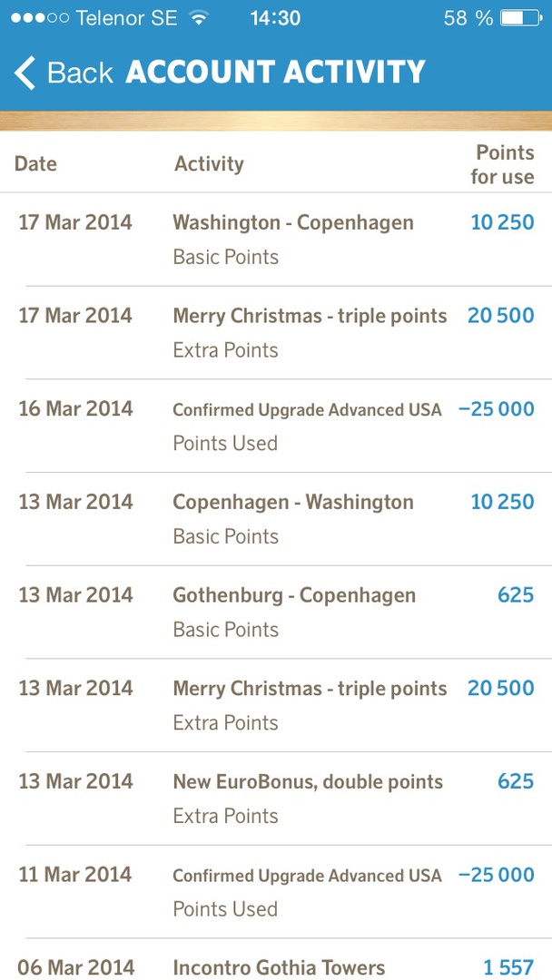The image size is (552, 980).
Task: Tap the cellular signal strength dots
Action: (40, 18)
